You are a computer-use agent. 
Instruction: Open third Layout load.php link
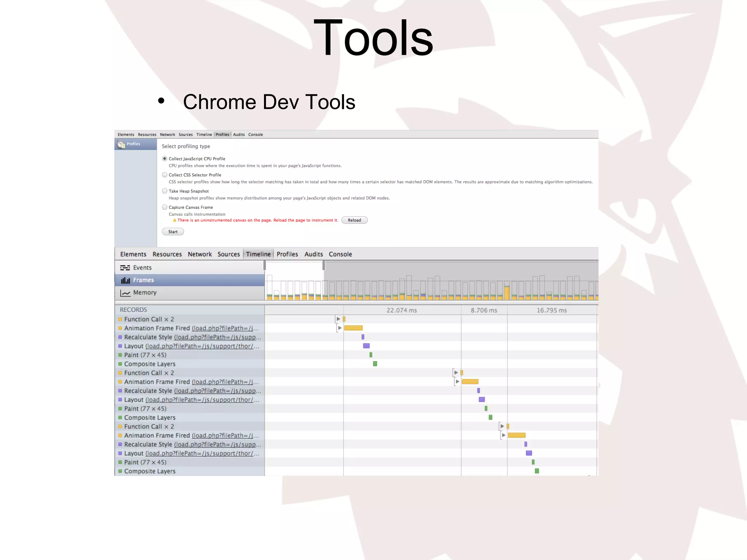(x=202, y=453)
